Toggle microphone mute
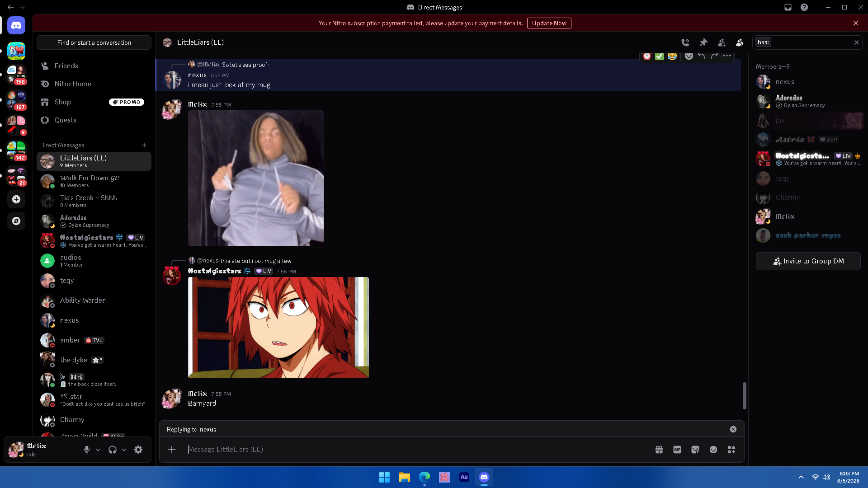The image size is (868, 488). coord(86,450)
